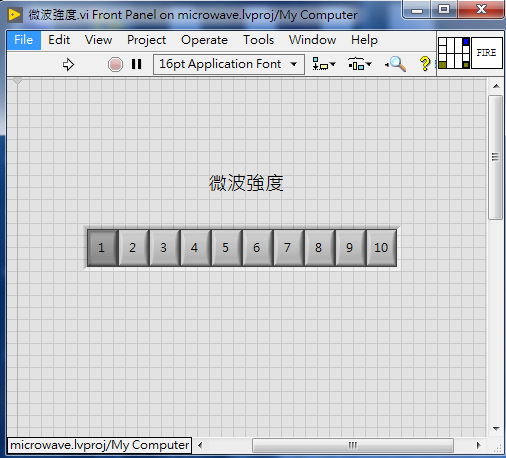Image resolution: width=506 pixels, height=458 pixels.
Task: Click the microwave.lvproj/My Computer status box
Action: click(99, 445)
